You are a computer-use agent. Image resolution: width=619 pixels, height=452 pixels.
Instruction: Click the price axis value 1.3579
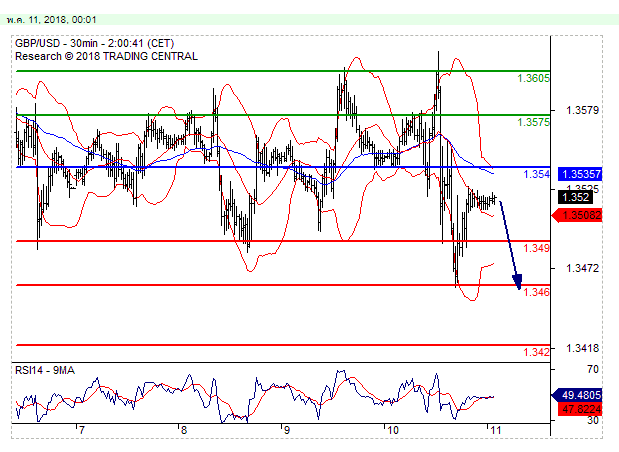coord(582,110)
